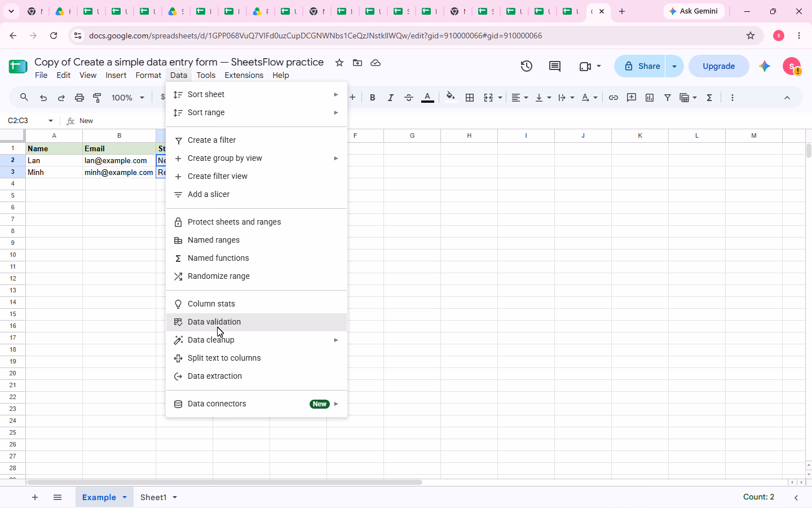Click the Upgrade button

(x=719, y=66)
